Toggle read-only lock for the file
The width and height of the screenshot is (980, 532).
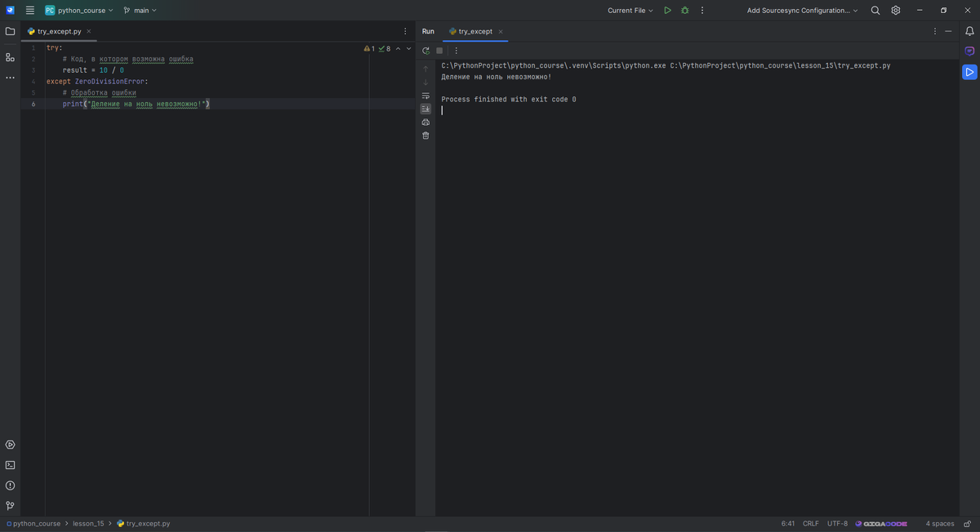[967, 524]
